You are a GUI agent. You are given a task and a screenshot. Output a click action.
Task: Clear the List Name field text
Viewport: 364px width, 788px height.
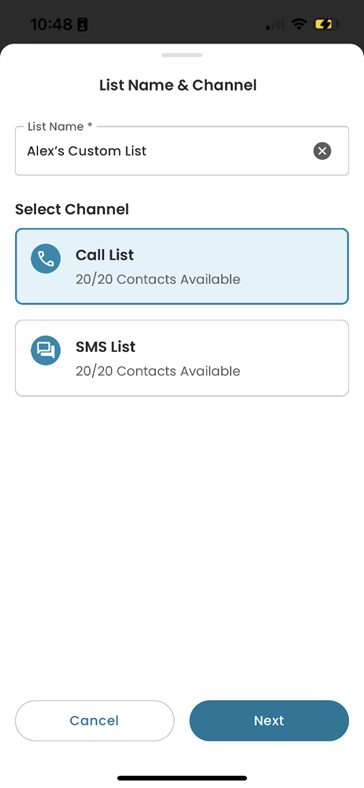coord(322,151)
